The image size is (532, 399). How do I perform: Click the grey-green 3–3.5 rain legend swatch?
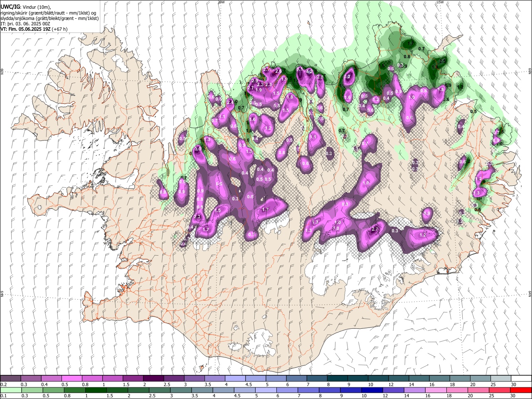point(180,390)
